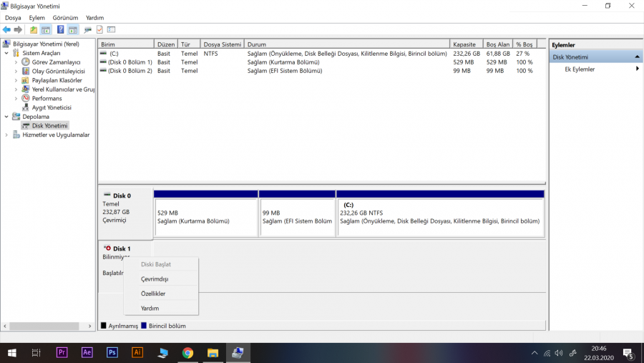Open File Explorer from the taskbar
The width and height of the screenshot is (644, 363).
pyautogui.click(x=213, y=353)
